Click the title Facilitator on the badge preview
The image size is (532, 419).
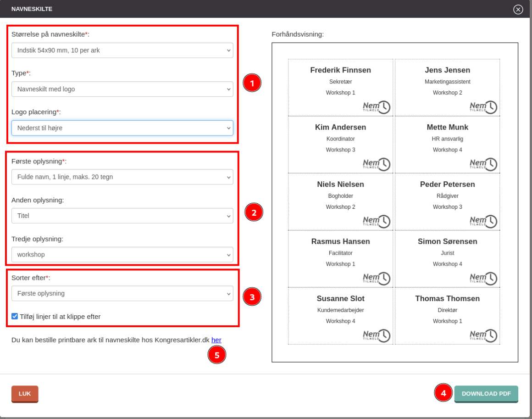(x=341, y=253)
